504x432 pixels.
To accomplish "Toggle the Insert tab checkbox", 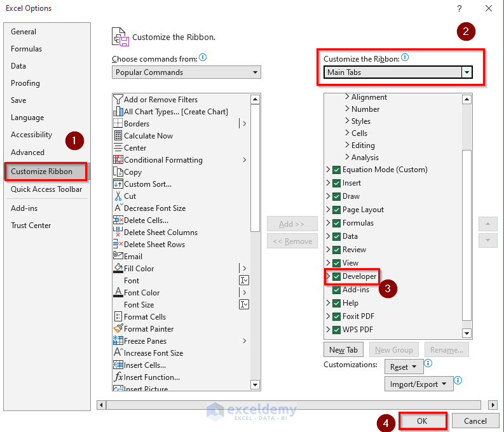I will pos(337,183).
